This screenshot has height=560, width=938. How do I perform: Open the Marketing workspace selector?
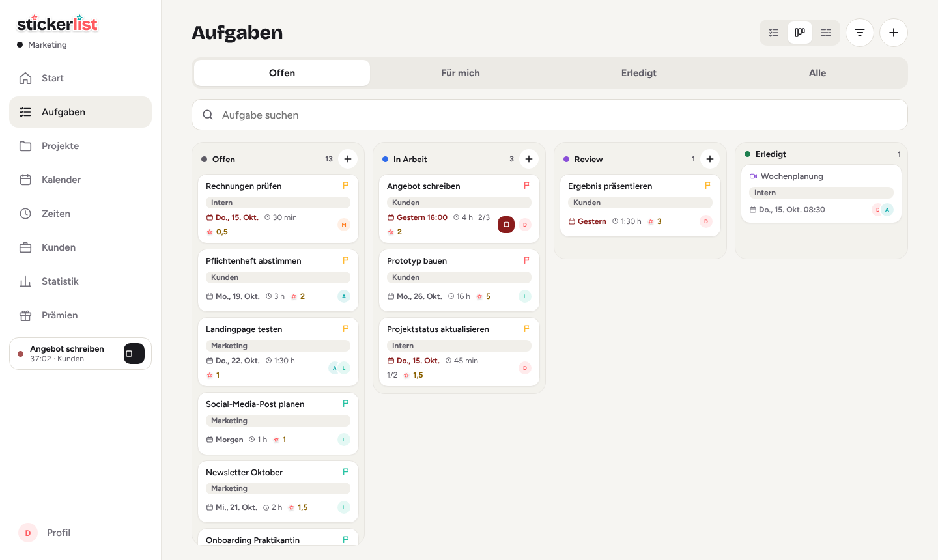tap(42, 45)
